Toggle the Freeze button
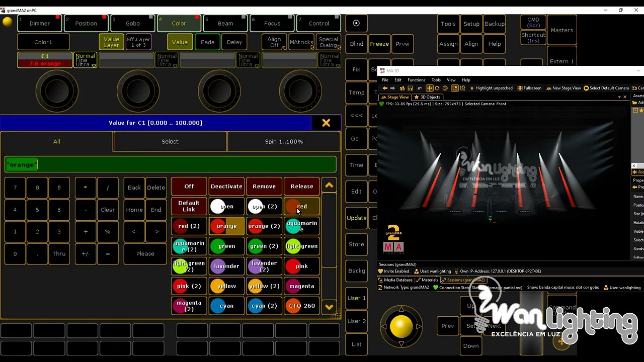This screenshot has width=644, height=362. (379, 44)
